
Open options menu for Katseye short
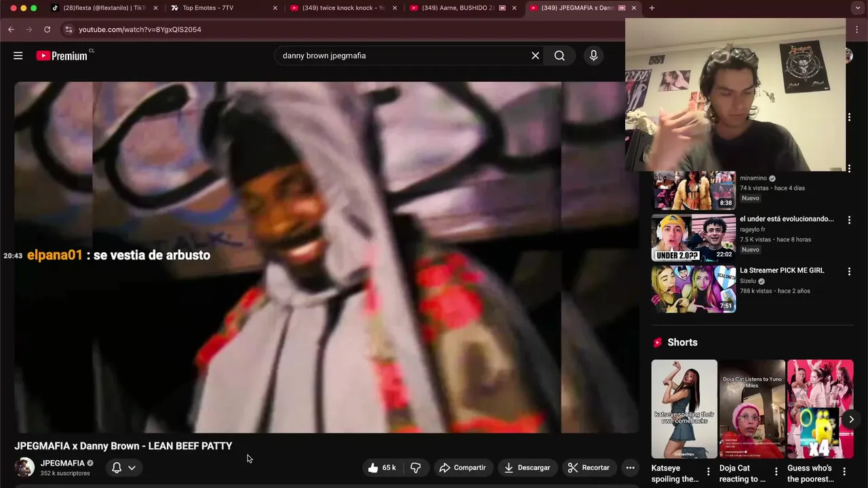[x=709, y=472]
